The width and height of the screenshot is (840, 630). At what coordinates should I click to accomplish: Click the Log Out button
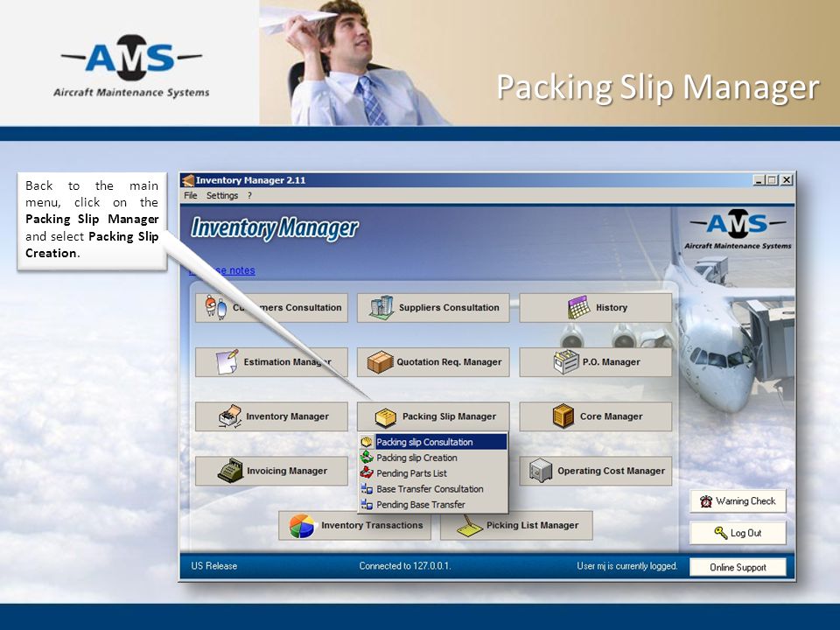pyautogui.click(x=738, y=533)
